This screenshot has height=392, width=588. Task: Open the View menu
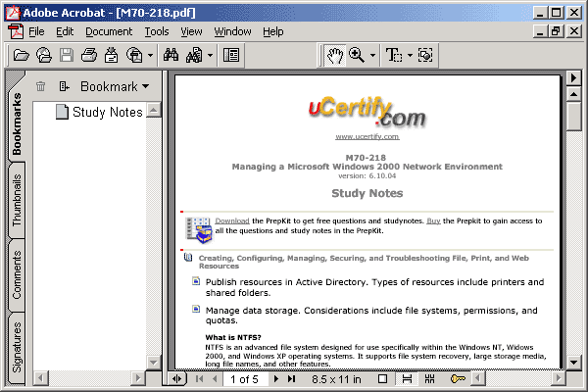[x=191, y=31]
